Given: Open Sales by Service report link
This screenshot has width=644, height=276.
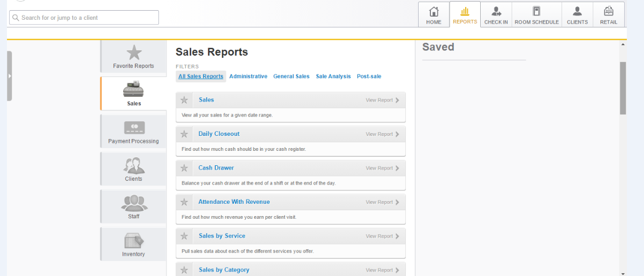Looking at the screenshot, I should pos(222,236).
